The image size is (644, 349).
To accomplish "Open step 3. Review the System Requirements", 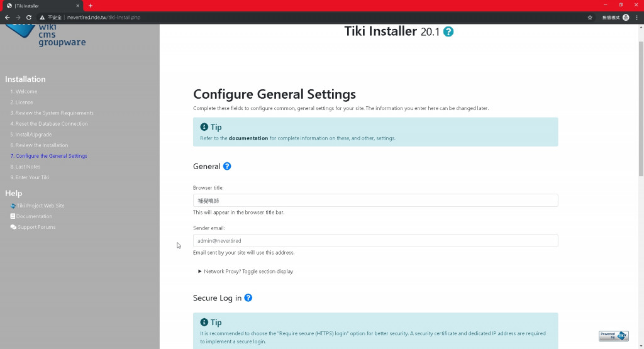I will point(52,113).
